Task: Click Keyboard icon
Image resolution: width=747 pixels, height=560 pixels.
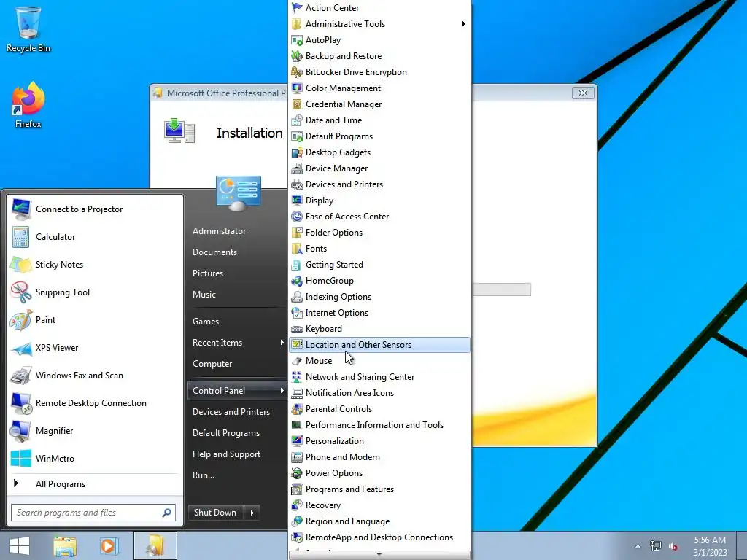Action: (x=297, y=329)
